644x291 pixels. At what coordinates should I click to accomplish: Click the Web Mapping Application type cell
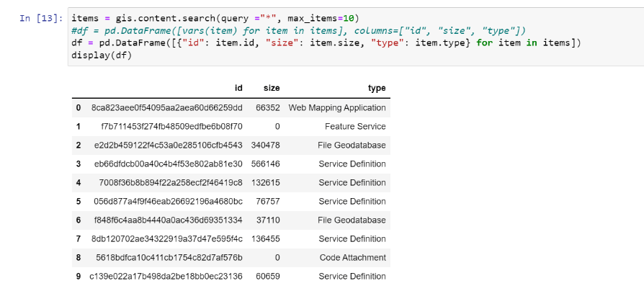337,107
